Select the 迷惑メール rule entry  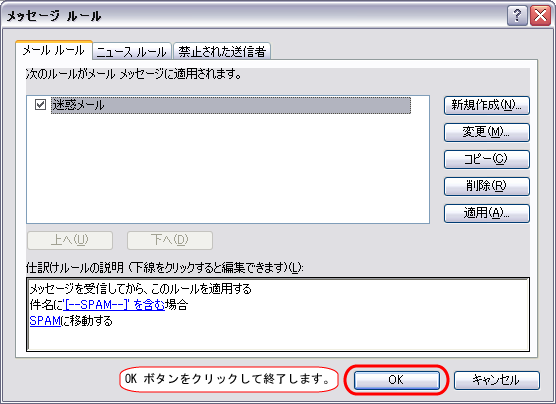[x=231, y=105]
